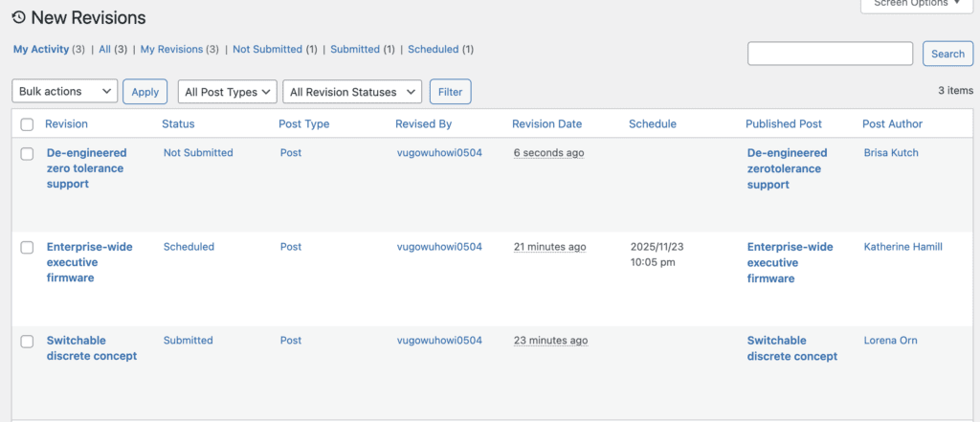Click the Search button
This screenshot has width=980, height=422.
[947, 54]
